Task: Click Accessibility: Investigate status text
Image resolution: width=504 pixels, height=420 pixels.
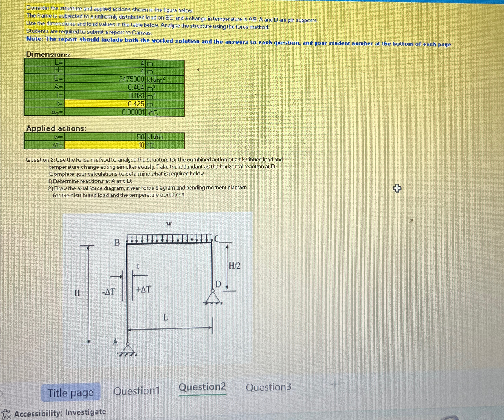Action: 60,413
